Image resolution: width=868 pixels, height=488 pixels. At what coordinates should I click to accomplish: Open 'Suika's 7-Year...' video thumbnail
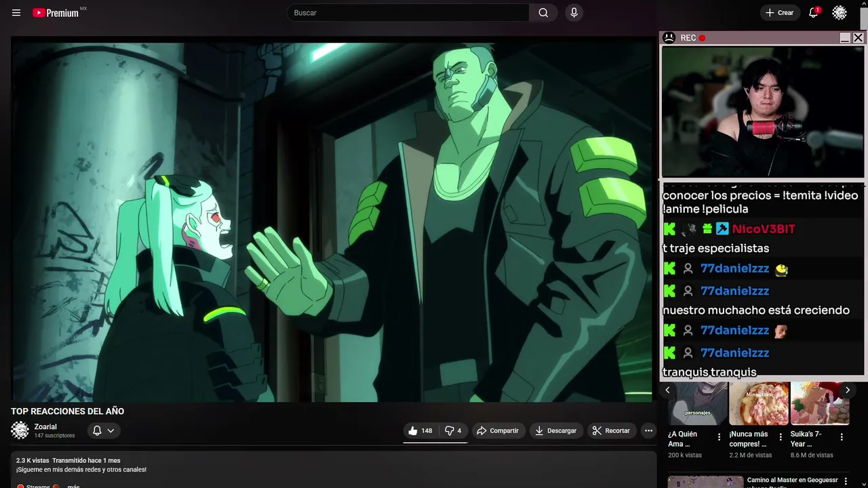820,403
